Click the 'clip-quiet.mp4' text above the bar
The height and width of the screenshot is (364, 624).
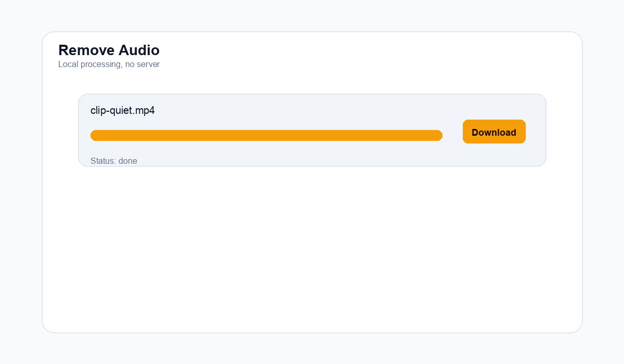(123, 110)
